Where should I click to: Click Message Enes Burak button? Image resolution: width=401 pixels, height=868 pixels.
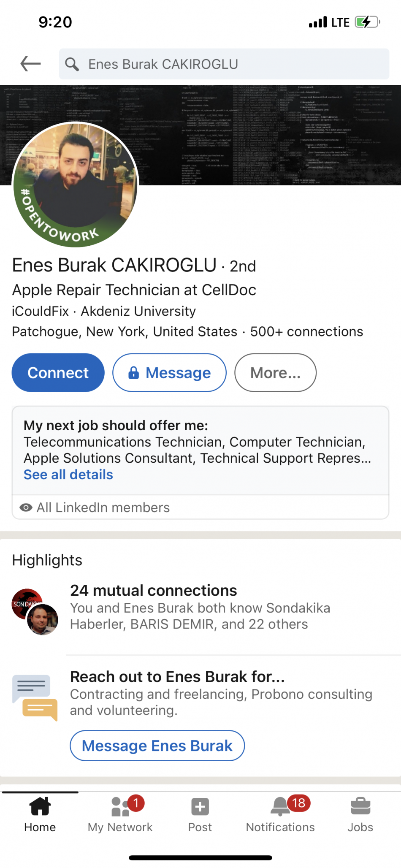(157, 746)
